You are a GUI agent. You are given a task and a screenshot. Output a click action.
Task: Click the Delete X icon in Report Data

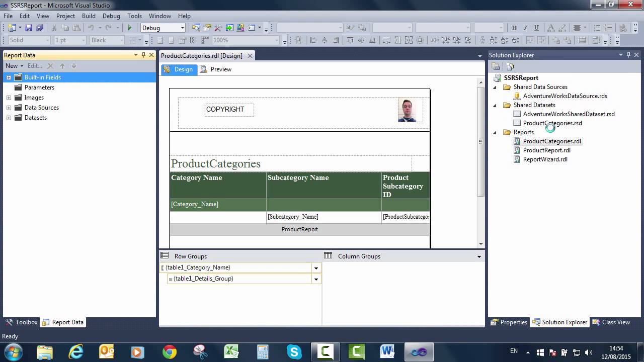pyautogui.click(x=50, y=66)
